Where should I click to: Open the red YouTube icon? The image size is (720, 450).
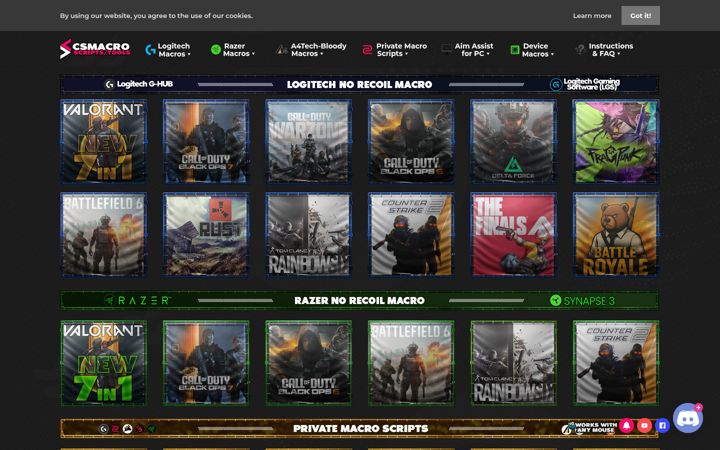[644, 426]
